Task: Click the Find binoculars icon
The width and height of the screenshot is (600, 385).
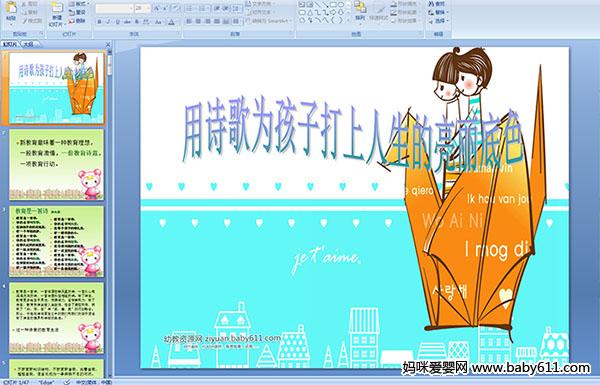Action: click(x=430, y=4)
